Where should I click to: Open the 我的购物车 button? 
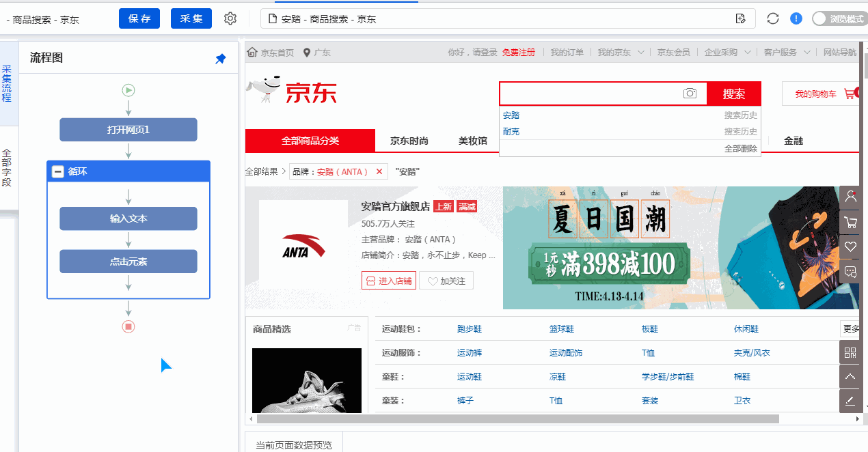(820, 94)
